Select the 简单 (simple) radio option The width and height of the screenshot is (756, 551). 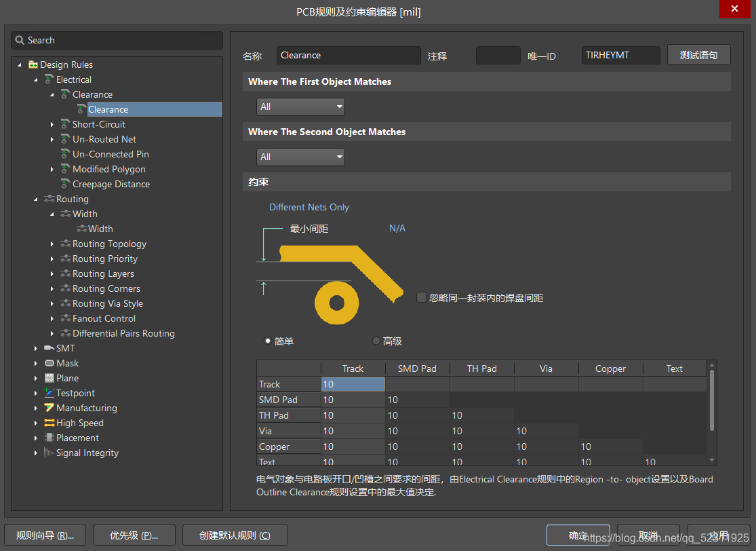coord(268,341)
